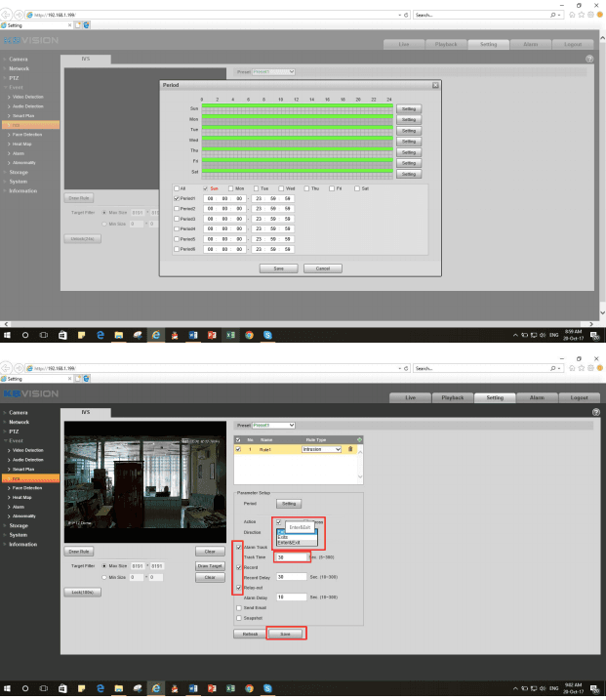Delete Rule1 using the trash icon

[349, 449]
